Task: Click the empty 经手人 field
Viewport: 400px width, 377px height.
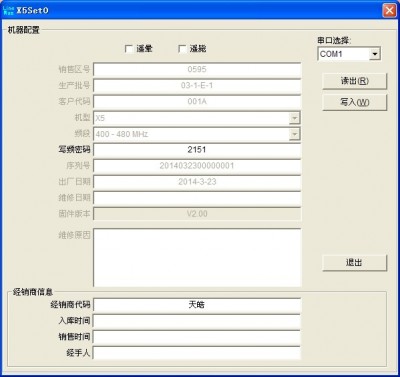Action: [197, 353]
